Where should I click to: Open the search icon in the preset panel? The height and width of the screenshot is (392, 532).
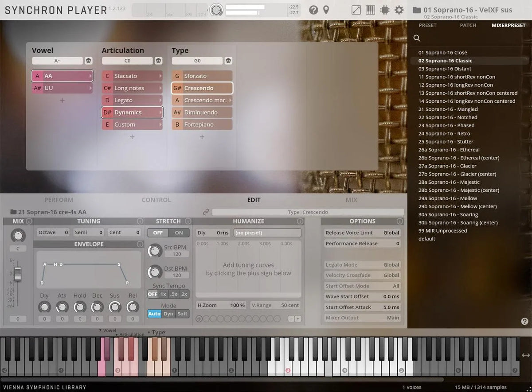[x=417, y=38]
